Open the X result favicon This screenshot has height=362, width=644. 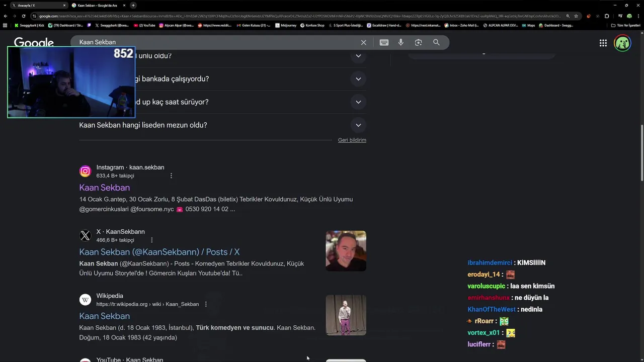pos(85,236)
